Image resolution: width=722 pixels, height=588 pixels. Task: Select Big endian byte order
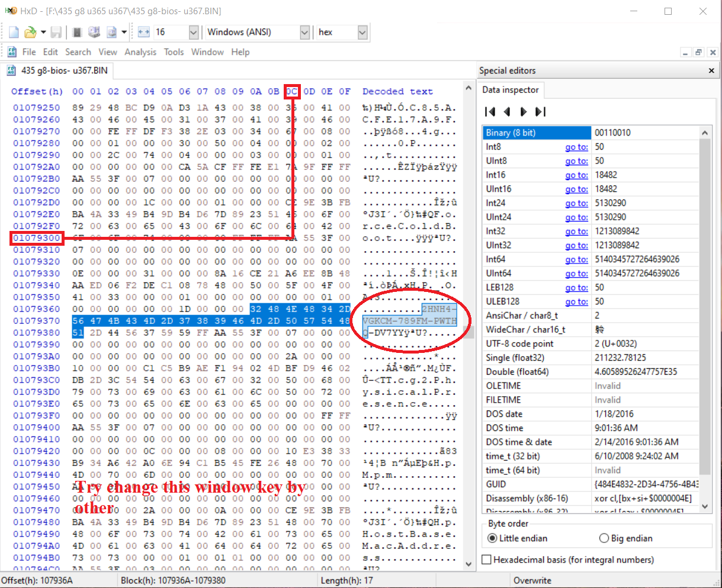[604, 538]
